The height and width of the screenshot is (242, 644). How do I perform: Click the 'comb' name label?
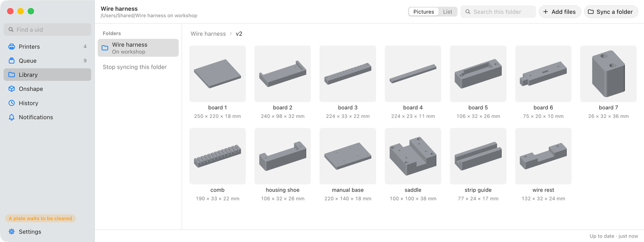[x=217, y=190]
